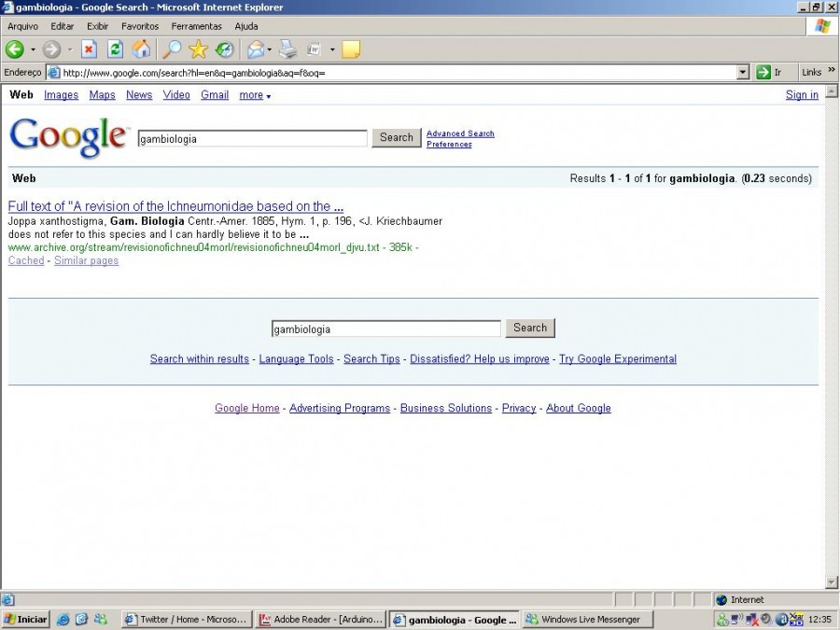Click Search within results link
Viewport: 840px width, 630px height.
coord(200,359)
